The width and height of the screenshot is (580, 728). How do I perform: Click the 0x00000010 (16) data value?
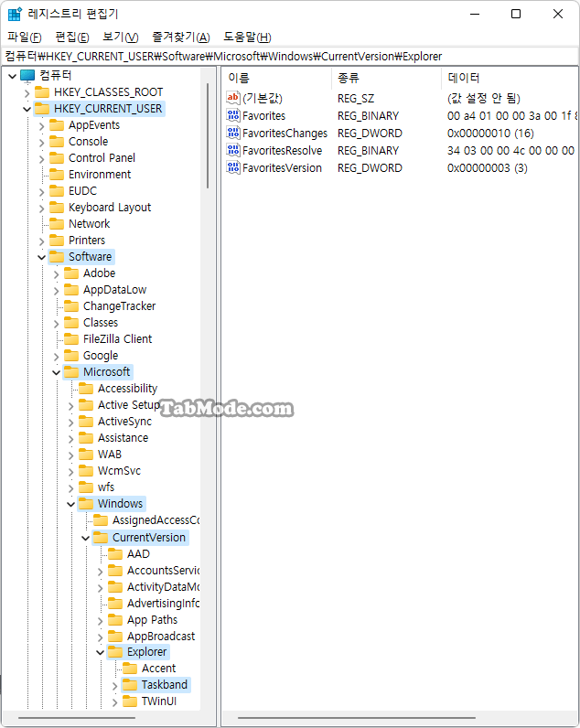pyautogui.click(x=490, y=134)
